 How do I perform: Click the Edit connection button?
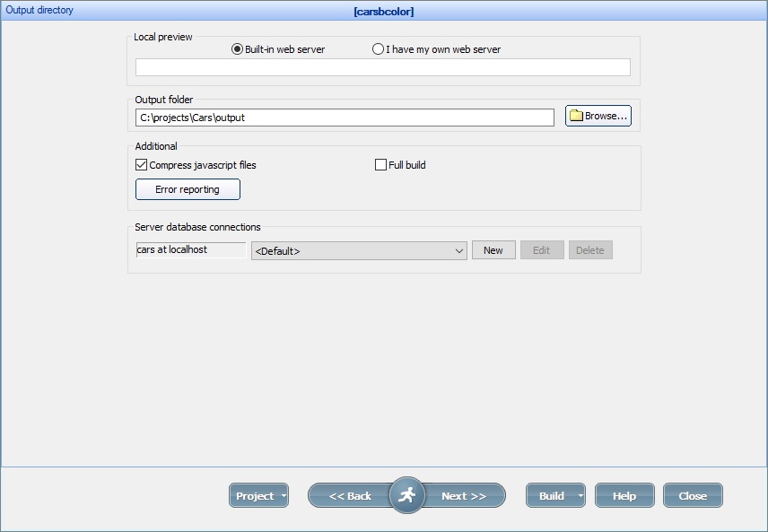[542, 250]
